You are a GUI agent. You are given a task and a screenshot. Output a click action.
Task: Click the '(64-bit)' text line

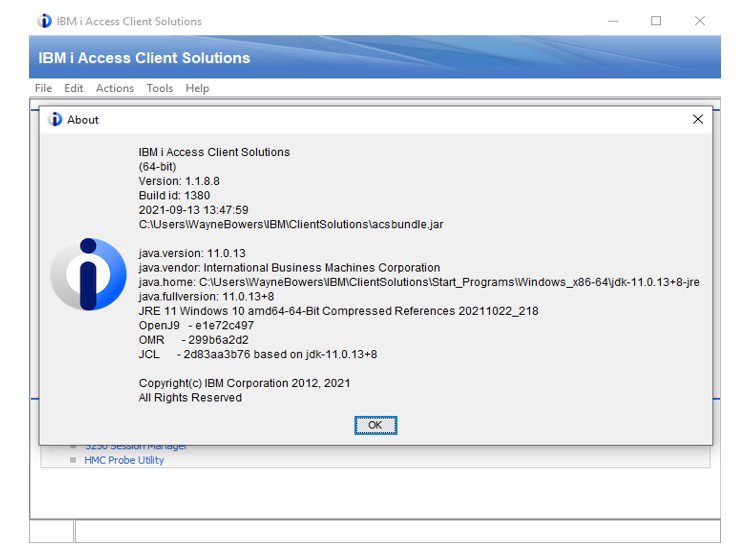click(x=157, y=166)
